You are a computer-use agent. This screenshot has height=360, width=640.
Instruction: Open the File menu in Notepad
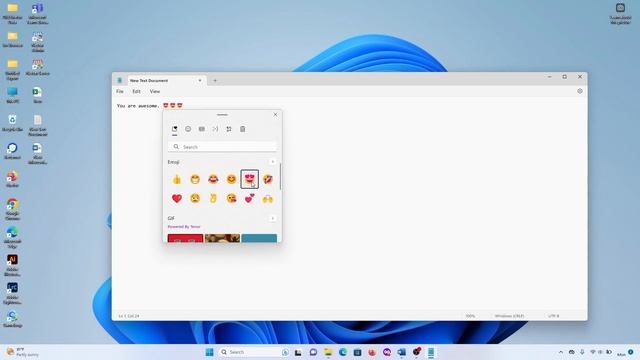pos(120,91)
